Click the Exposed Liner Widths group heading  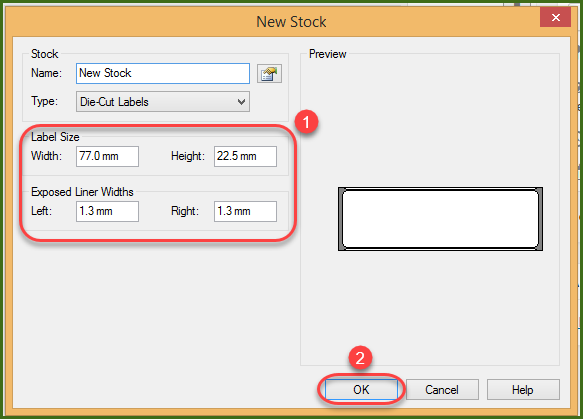(82, 192)
